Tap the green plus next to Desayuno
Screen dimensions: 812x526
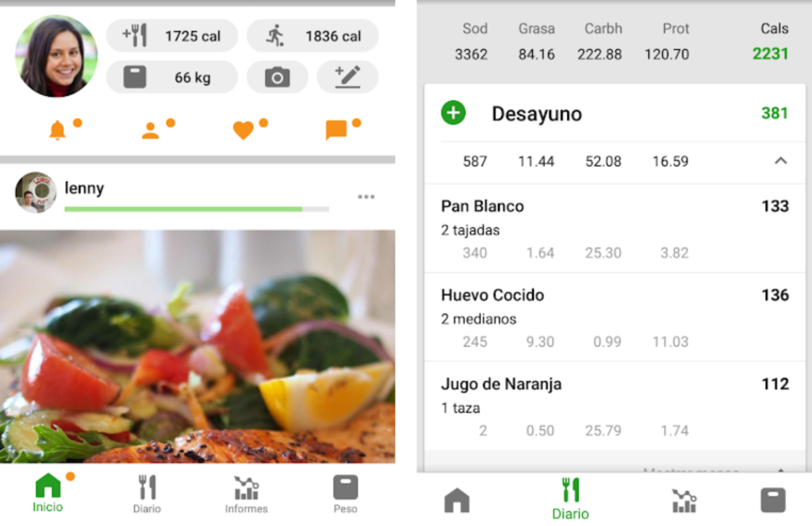(453, 113)
